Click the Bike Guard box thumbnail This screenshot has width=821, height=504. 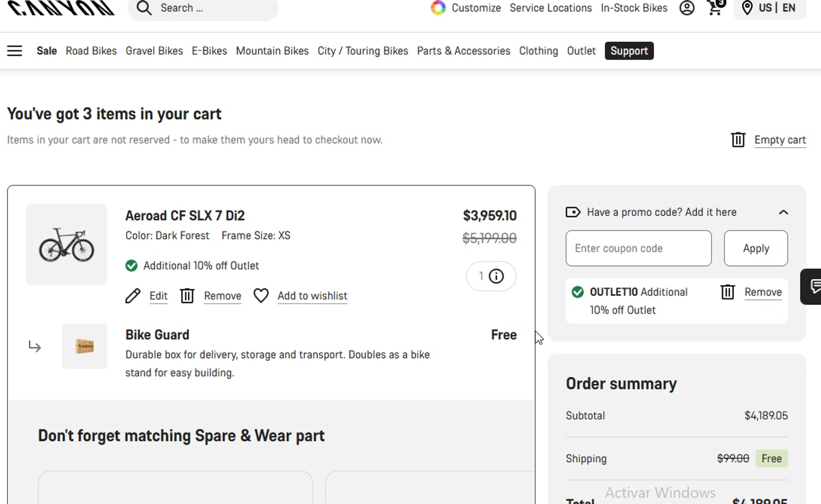pos(85,346)
